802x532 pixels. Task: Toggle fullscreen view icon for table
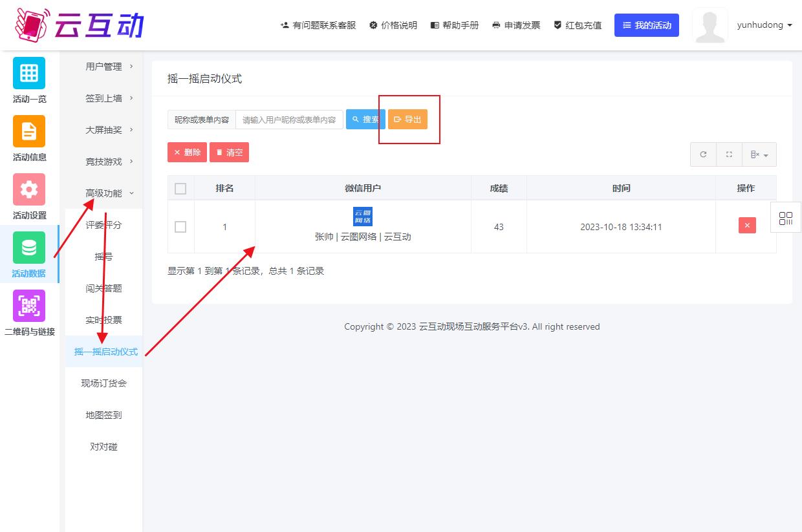coord(729,154)
